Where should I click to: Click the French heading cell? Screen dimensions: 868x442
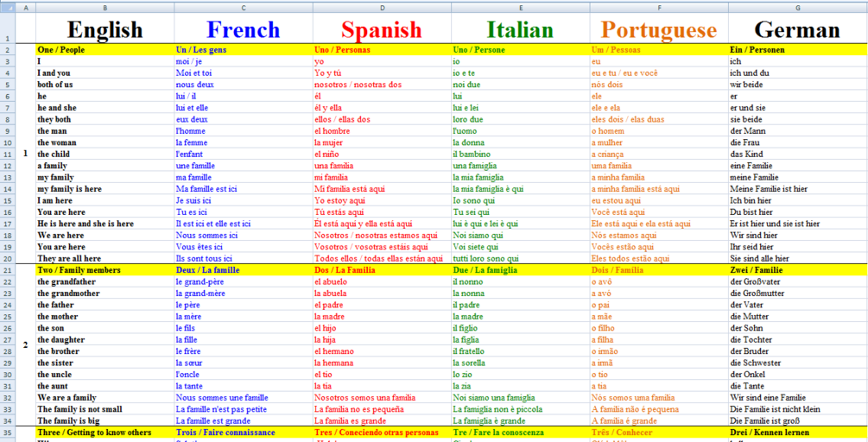[244, 28]
